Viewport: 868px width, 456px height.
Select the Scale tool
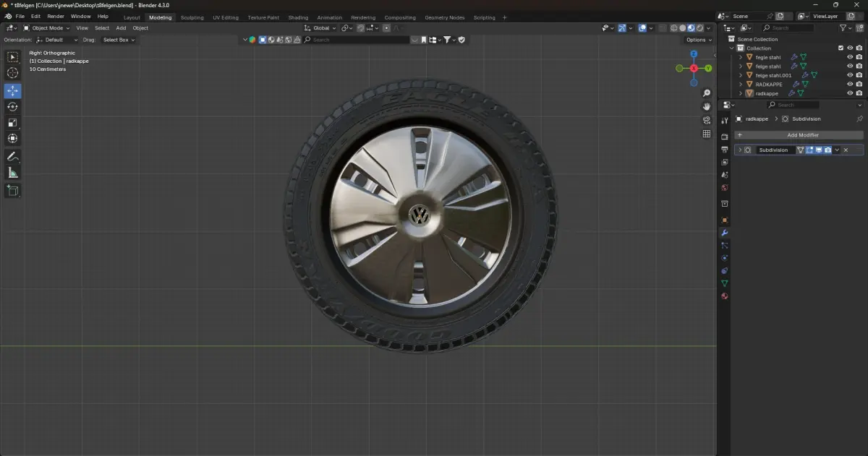tap(12, 123)
